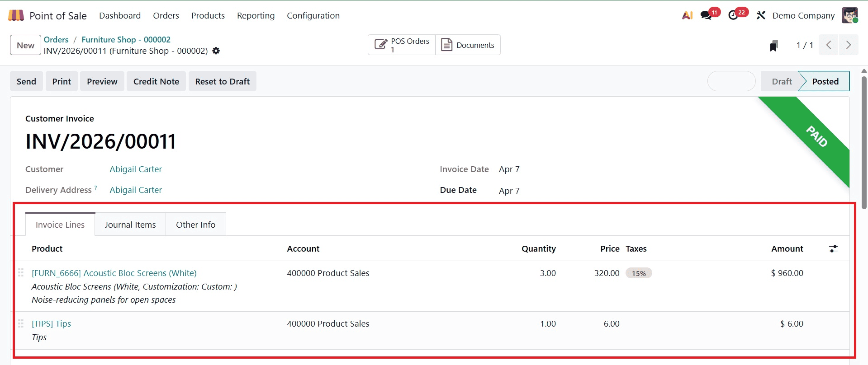Click the bookmark icon near pager
868x365 pixels.
pyautogui.click(x=774, y=46)
